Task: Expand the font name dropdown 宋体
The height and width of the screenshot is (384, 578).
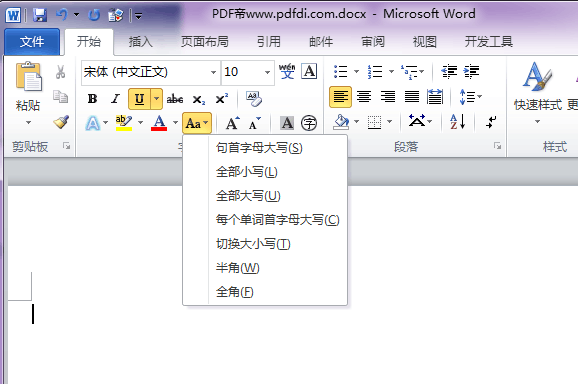Action: point(213,72)
